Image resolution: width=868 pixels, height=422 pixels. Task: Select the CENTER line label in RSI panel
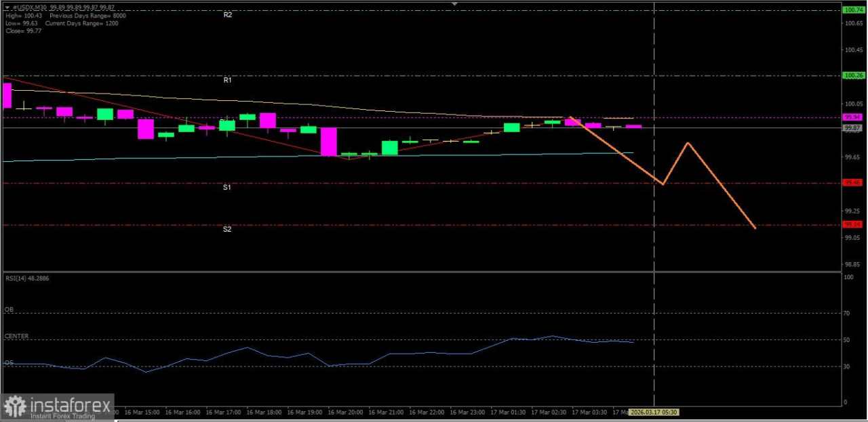coord(16,335)
